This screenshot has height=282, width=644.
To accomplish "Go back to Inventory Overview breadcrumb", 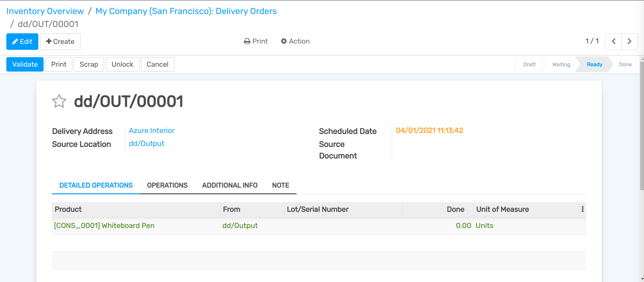I will pyautogui.click(x=45, y=11).
